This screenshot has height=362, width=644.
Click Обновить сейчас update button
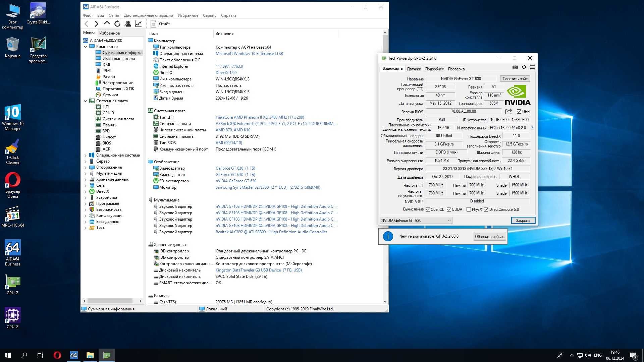(x=489, y=237)
